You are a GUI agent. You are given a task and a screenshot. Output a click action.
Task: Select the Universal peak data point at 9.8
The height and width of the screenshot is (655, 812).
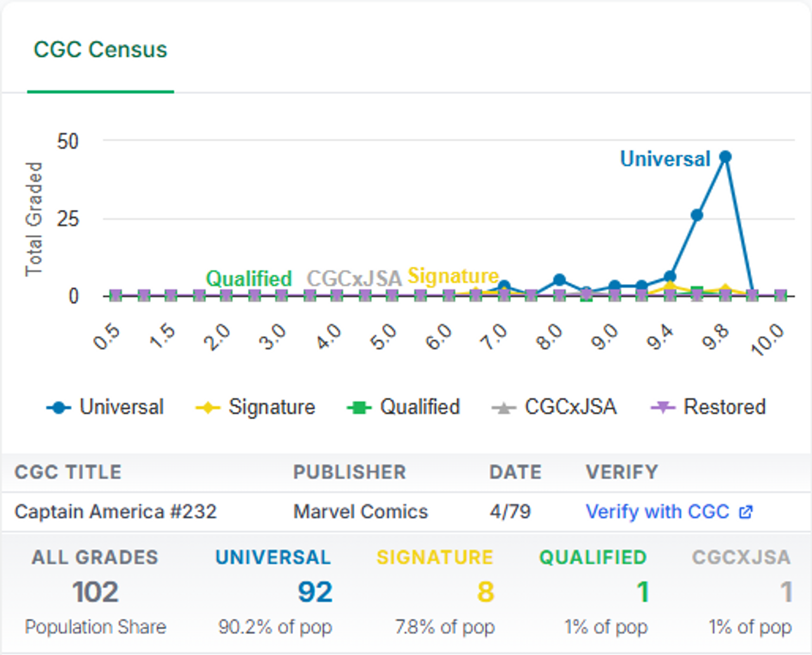[x=725, y=157]
